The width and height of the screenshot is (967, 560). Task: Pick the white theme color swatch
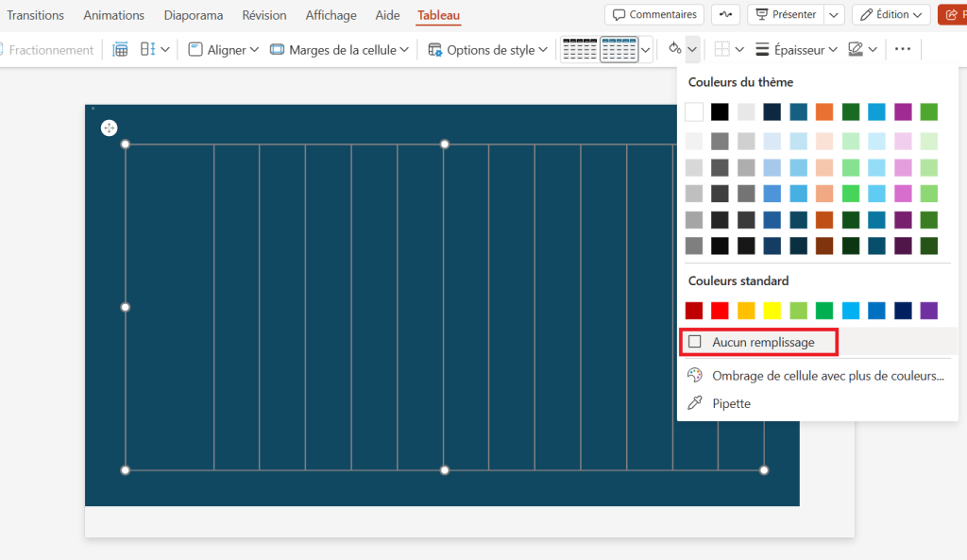pos(694,111)
